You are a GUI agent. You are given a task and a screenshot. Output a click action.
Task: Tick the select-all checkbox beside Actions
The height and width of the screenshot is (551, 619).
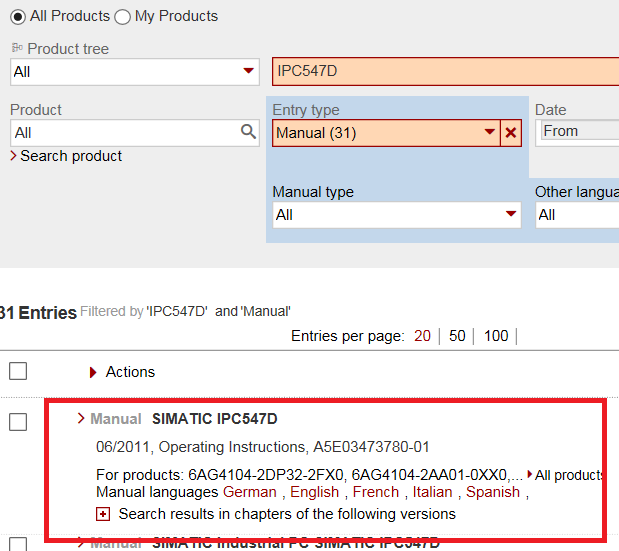coord(18,371)
